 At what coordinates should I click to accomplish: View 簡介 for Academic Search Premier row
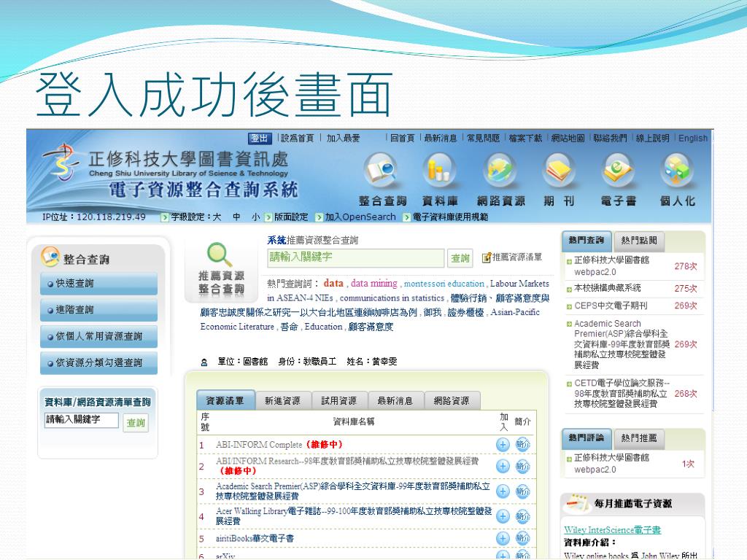point(522,491)
